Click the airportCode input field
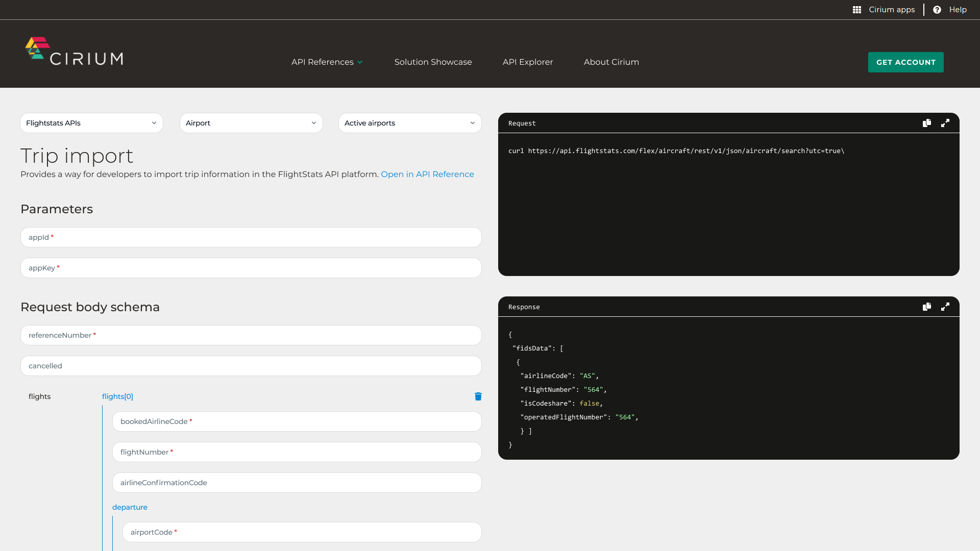The width and height of the screenshot is (980, 551). tap(302, 532)
